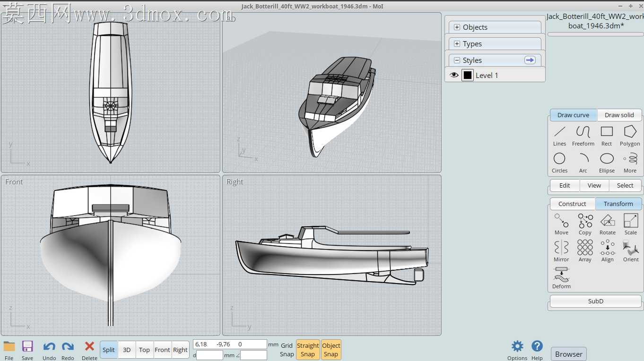Choose the Ellipse tool
644x361 pixels.
tap(607, 163)
